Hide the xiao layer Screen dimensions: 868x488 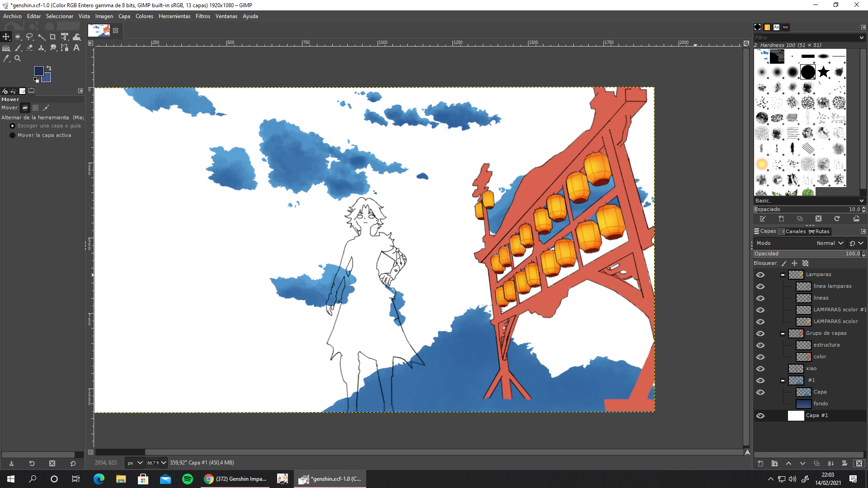[x=760, y=369]
